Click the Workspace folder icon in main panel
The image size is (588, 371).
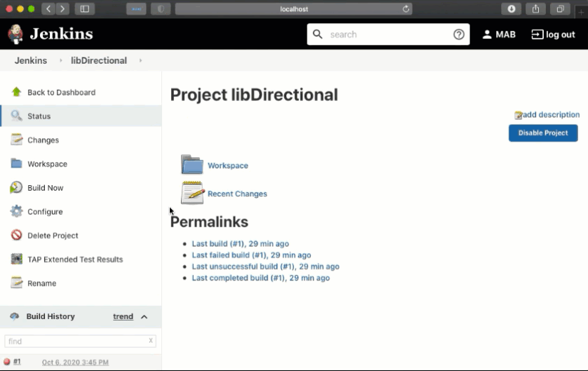coord(192,165)
